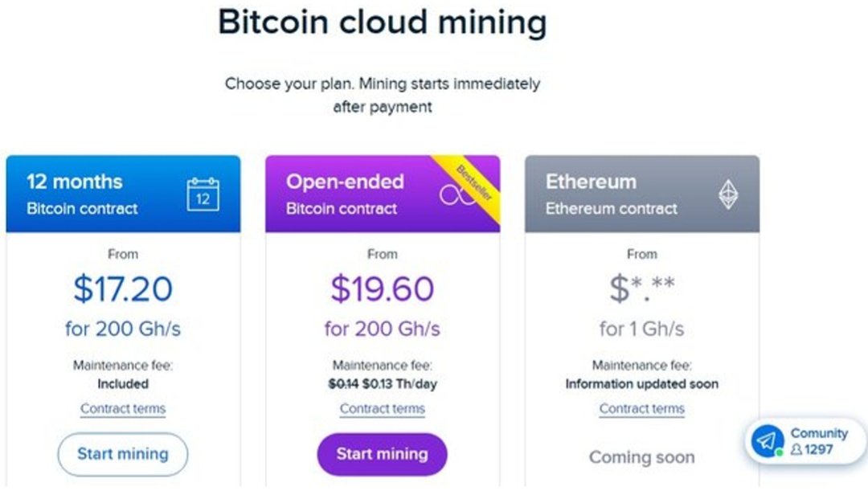Start mining the 12 months Bitcoin contract

point(123,454)
